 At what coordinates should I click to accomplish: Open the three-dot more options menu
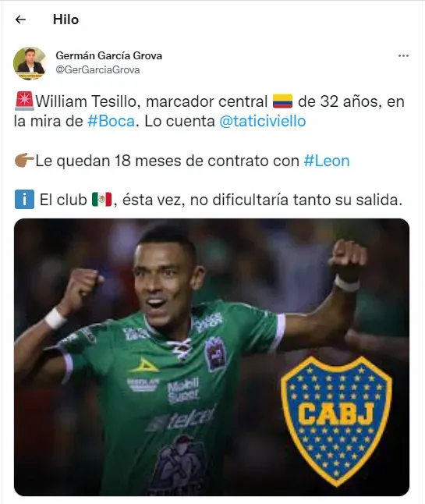pyautogui.click(x=403, y=56)
